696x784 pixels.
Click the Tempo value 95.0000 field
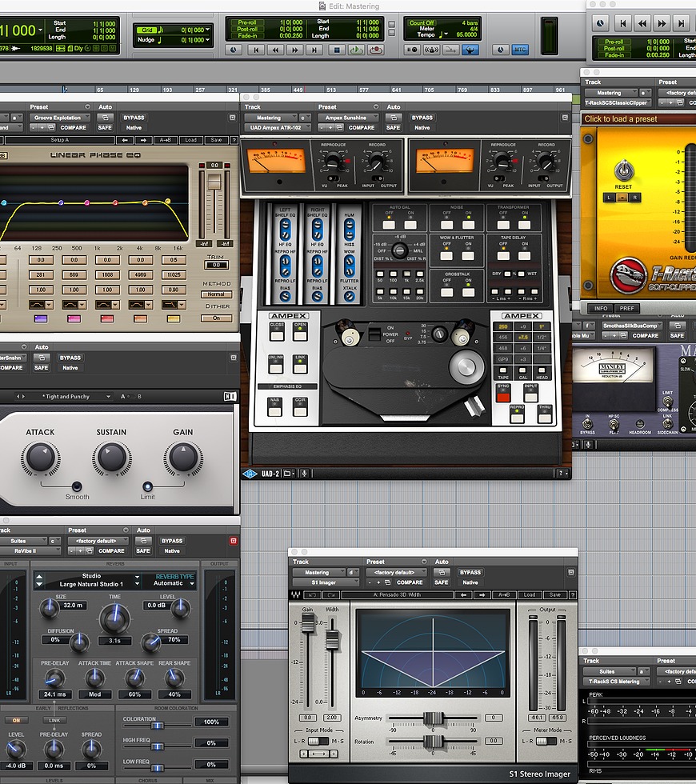point(466,34)
